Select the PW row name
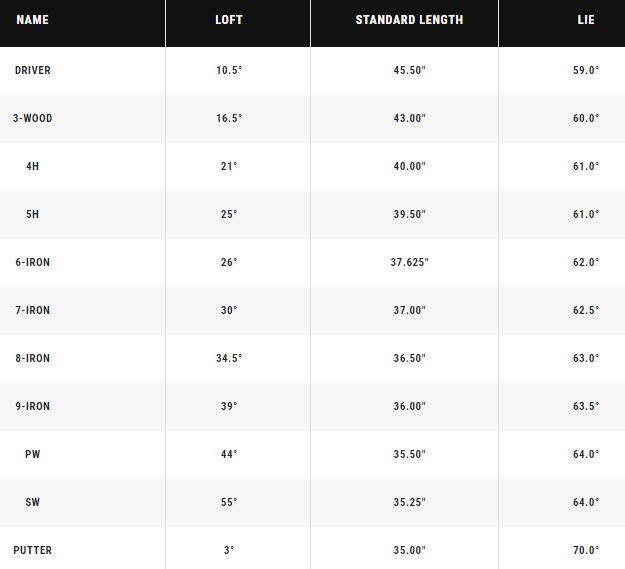 click(x=33, y=454)
